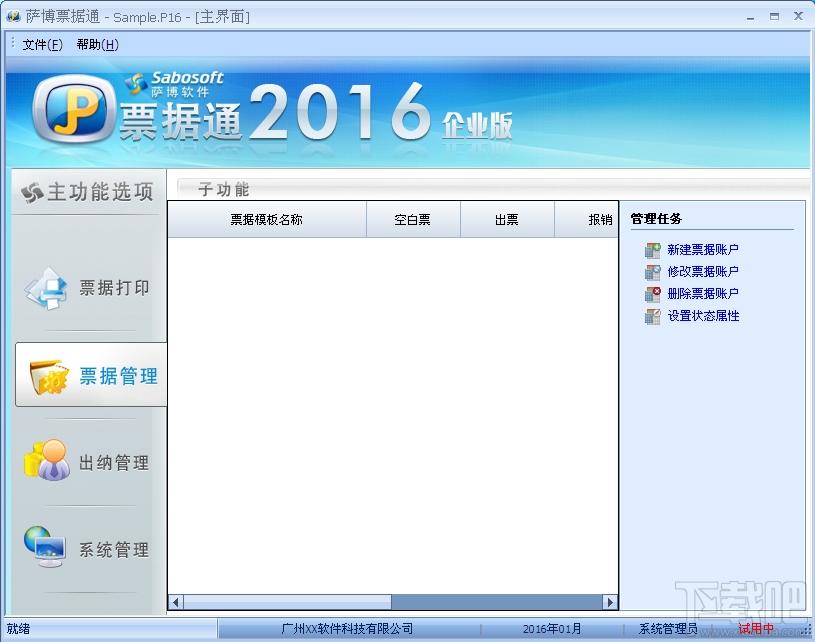The image size is (815, 642).
Task: Open the 设置状态属性 link
Action: tap(703, 316)
